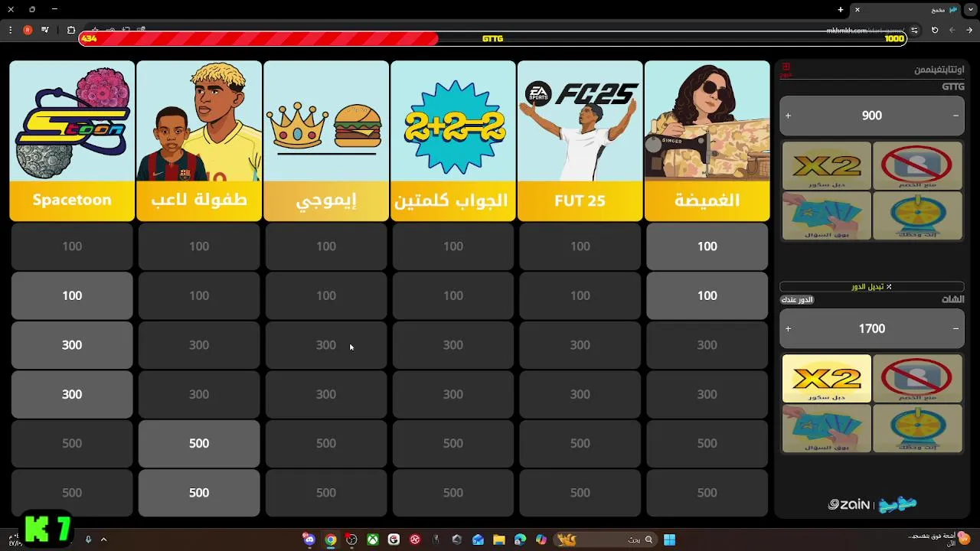Pick the lower 500 question under طفولة لاعب
Screen dimensions: 980x551
[199, 493]
